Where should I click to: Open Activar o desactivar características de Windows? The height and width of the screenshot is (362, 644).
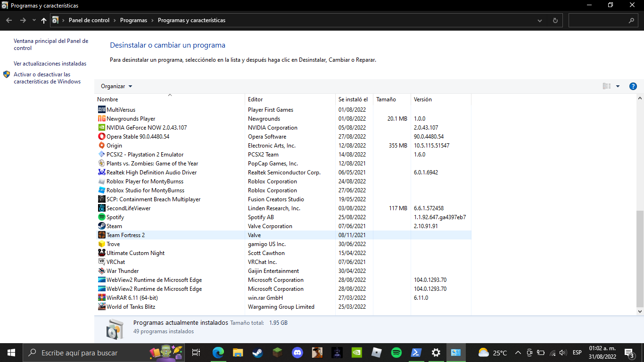(47, 78)
